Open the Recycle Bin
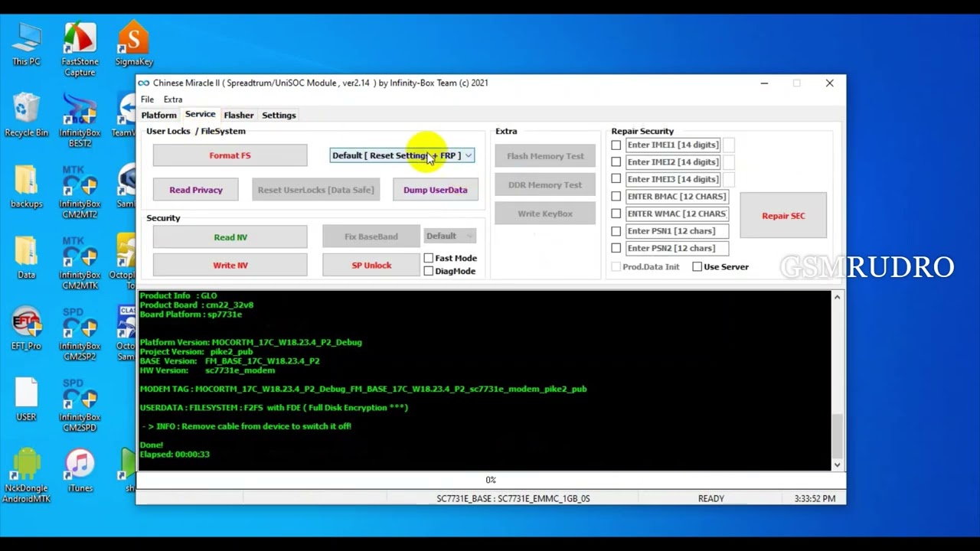The image size is (980, 551). [x=26, y=116]
